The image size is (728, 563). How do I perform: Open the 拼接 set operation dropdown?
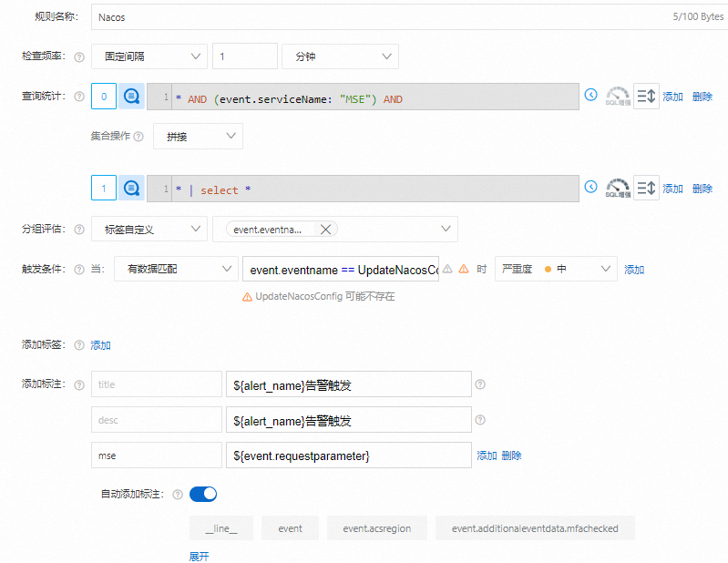pos(198,136)
